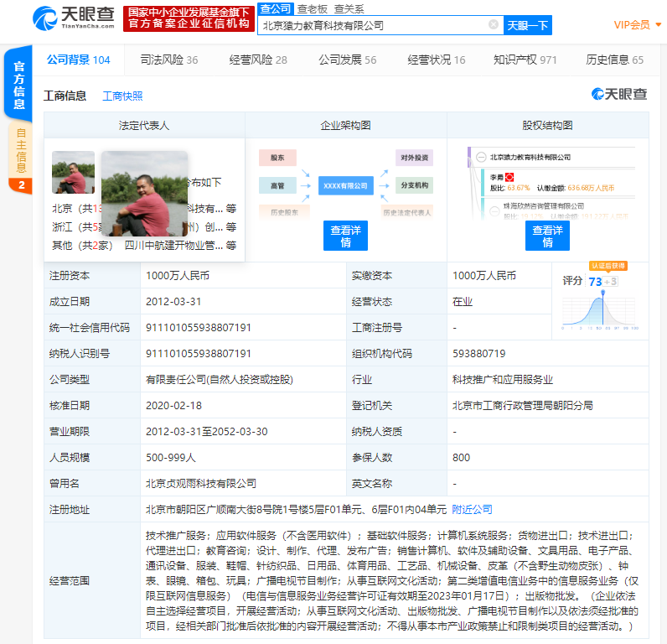
Task: Click the 李勇 shareholder name
Action: click(x=496, y=177)
